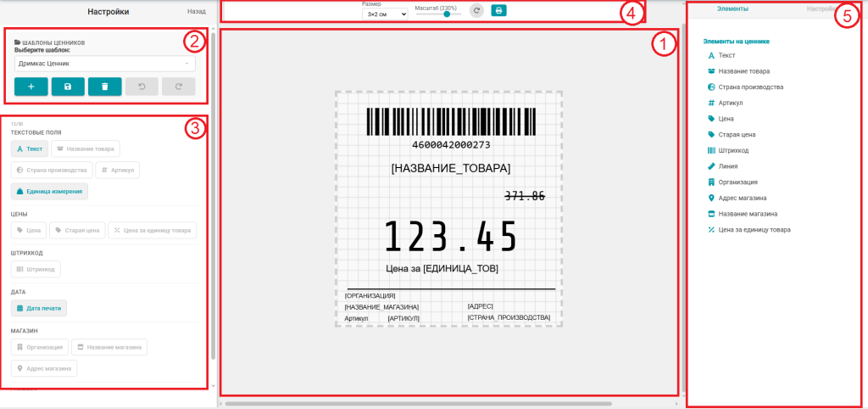Click the Цена button under Цены

[29, 230]
